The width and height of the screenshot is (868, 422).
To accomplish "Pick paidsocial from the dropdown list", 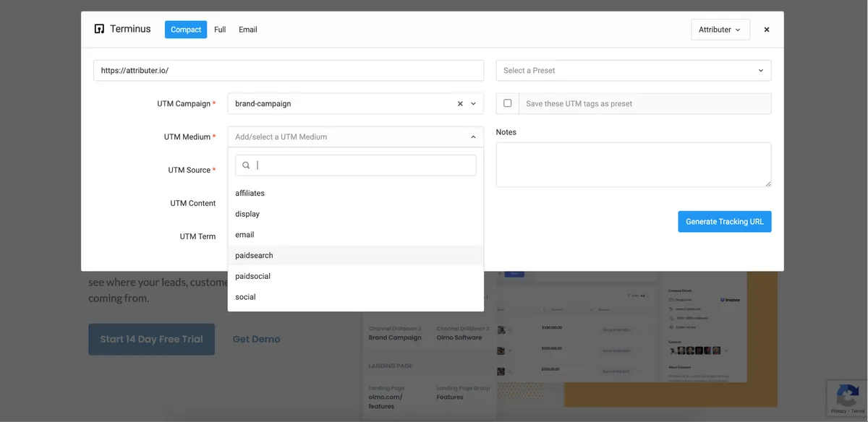I will click(252, 277).
